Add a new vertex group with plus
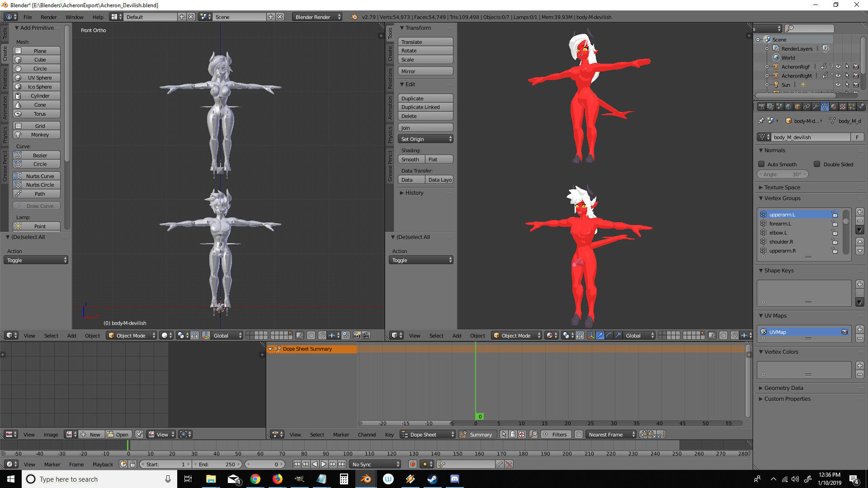868x488 pixels. [860, 212]
